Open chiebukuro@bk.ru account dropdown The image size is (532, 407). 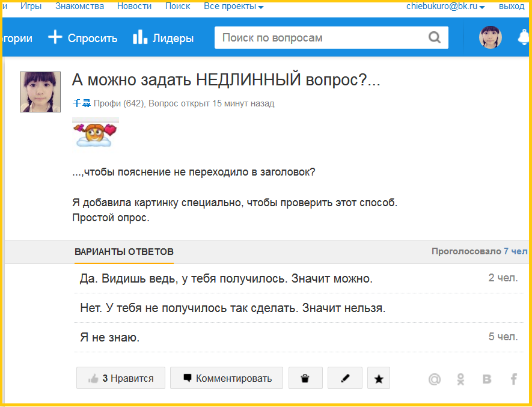click(x=445, y=6)
